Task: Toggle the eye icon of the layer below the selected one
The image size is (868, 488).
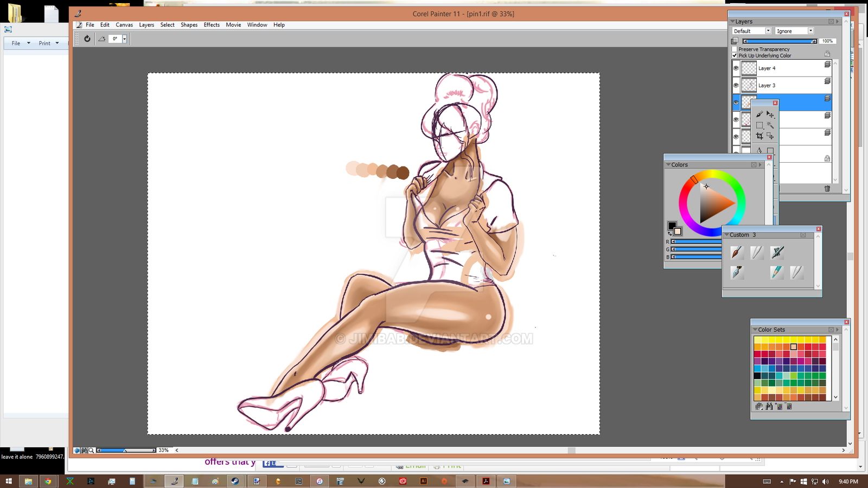Action: point(736,120)
